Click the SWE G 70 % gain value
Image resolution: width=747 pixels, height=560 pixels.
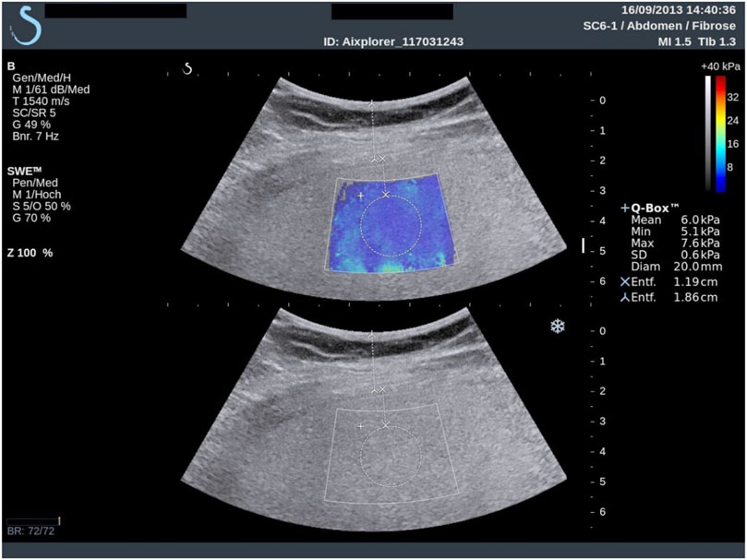31,218
